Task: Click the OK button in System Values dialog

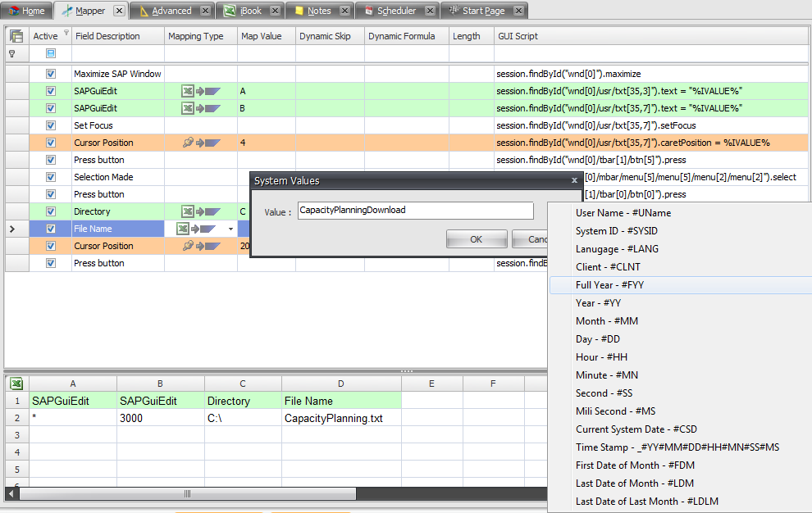Action: pyautogui.click(x=476, y=239)
